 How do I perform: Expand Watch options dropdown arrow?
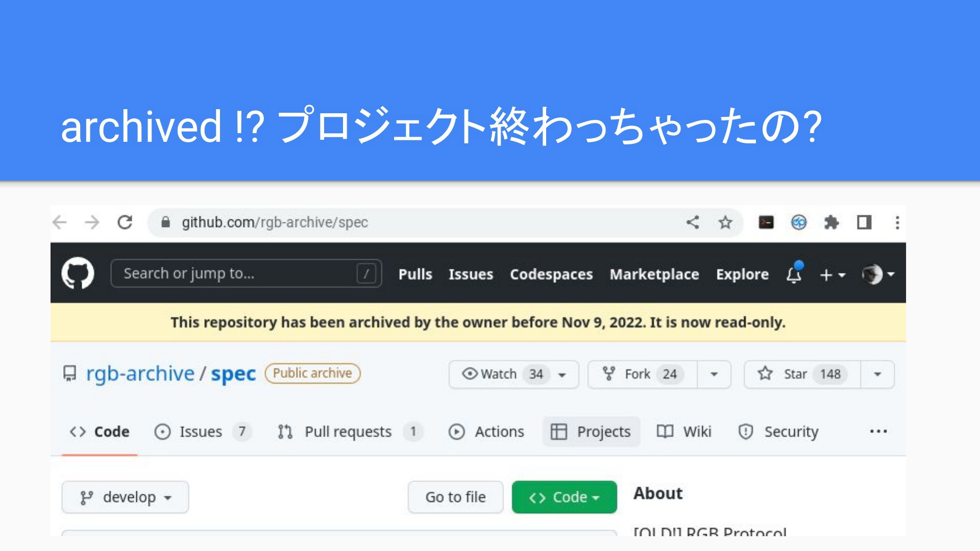(562, 375)
